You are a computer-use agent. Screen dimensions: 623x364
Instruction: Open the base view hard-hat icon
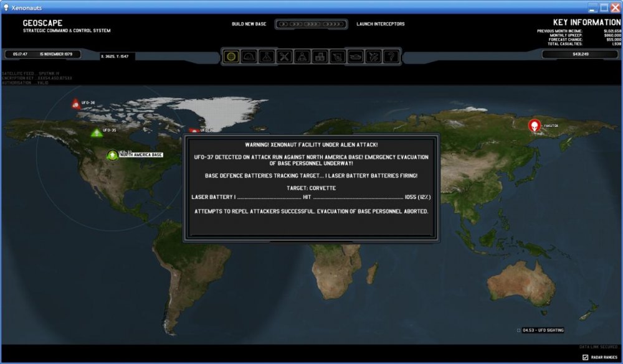[249, 57]
